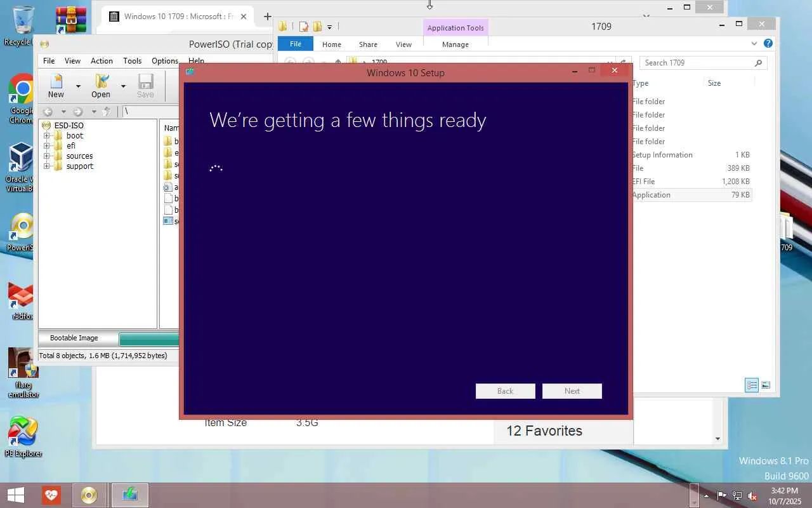Launch Oracle VM VirtualBox from the desktop
Screen dimensions: 812x508
[21, 167]
